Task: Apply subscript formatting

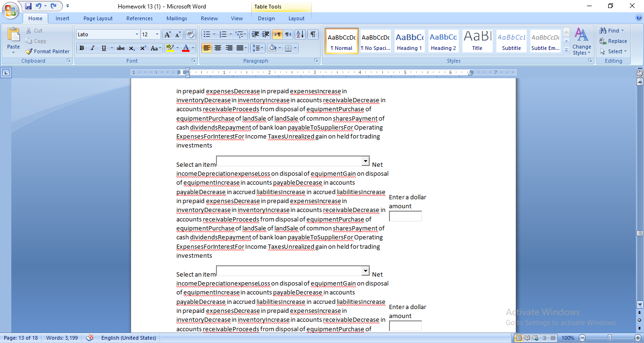Action: (132, 48)
